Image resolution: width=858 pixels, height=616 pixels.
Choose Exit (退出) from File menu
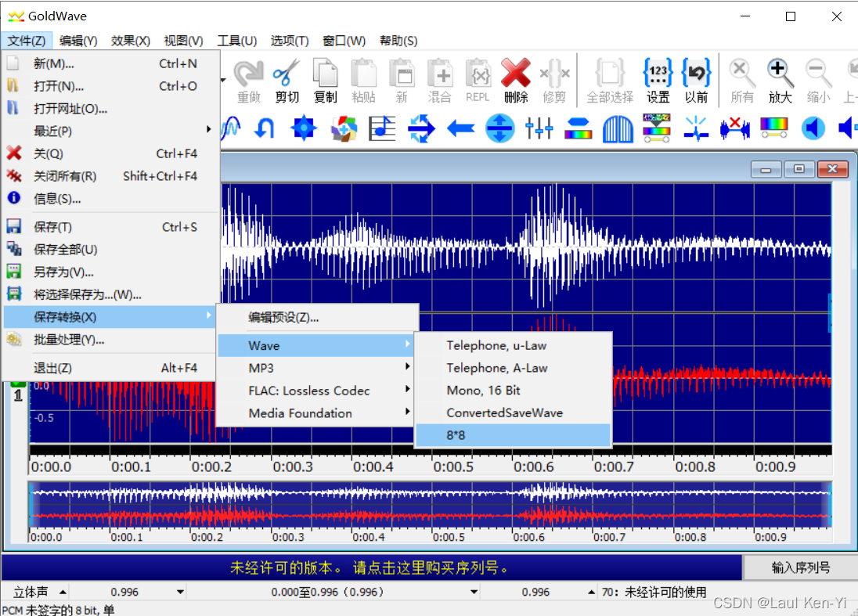(x=111, y=368)
